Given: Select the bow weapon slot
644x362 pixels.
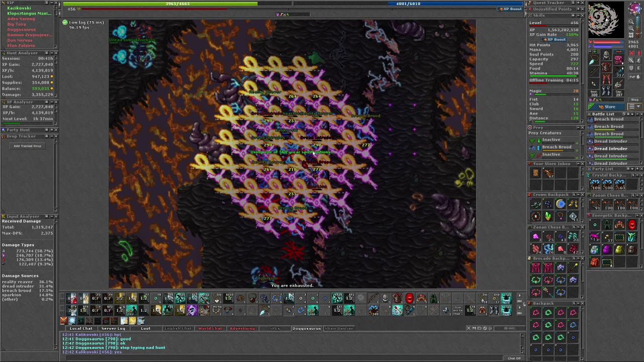Looking at the screenshot, I should tap(594, 71).
